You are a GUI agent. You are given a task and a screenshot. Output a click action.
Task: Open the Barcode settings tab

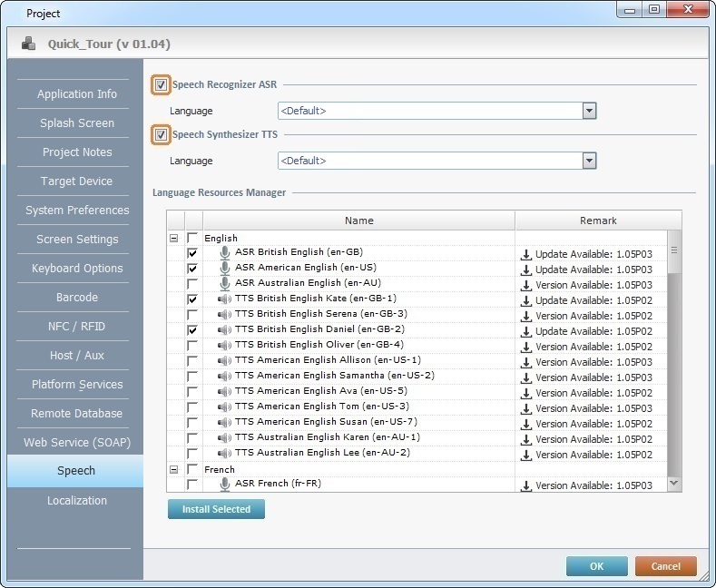click(76, 298)
